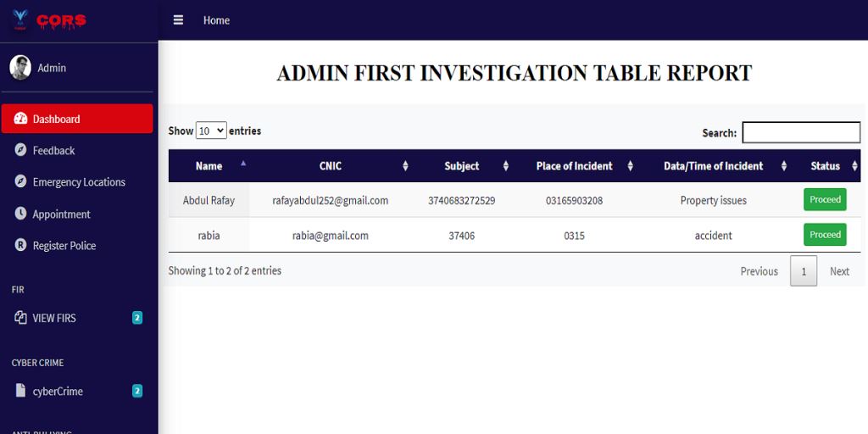Open the Show entries count dropdown
The height and width of the screenshot is (434, 868).
[211, 131]
